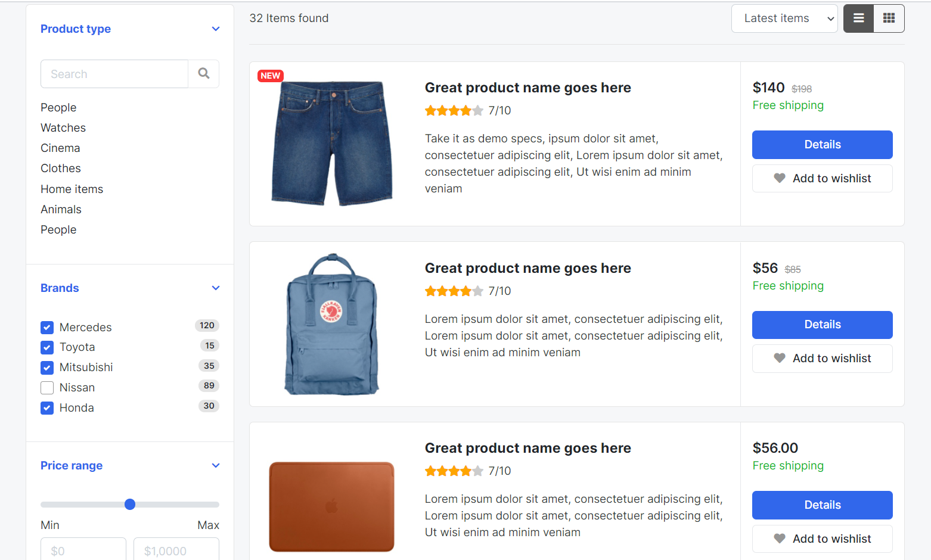Switch to grid view layout
931x560 pixels.
click(x=889, y=18)
